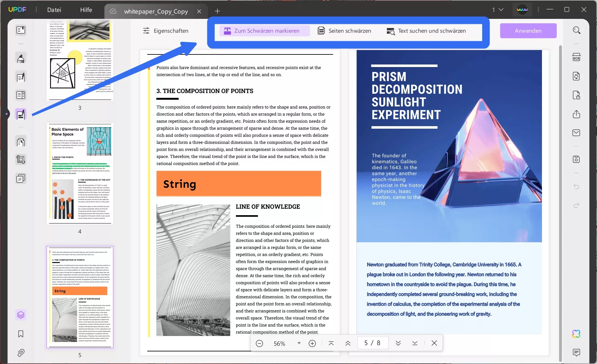Open Text suchen und schwärzen

(x=426, y=31)
